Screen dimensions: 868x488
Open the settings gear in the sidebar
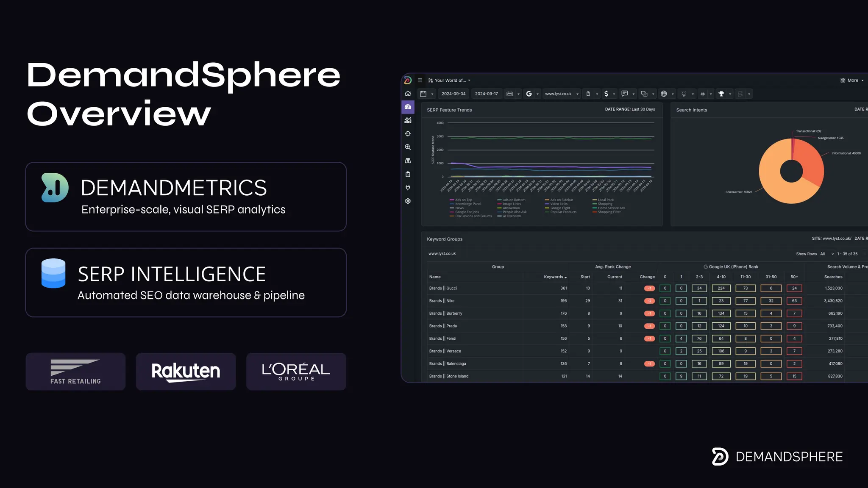408,201
